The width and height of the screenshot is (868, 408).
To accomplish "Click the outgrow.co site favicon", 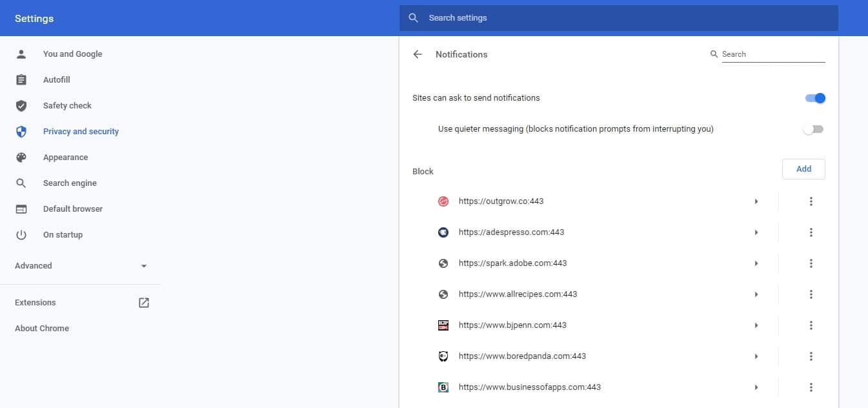I will coord(443,201).
